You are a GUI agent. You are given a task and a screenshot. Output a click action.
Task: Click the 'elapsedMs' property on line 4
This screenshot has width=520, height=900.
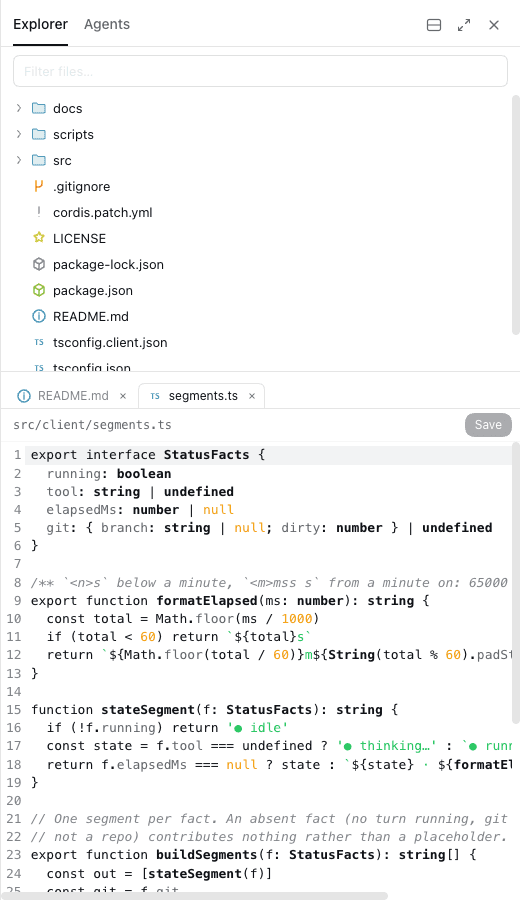pos(86,510)
